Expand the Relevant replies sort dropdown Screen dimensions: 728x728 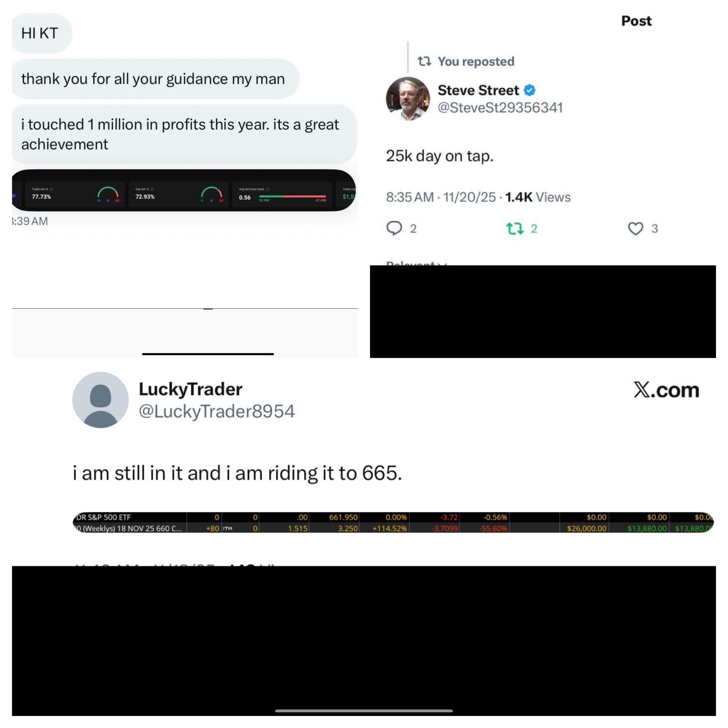416,263
